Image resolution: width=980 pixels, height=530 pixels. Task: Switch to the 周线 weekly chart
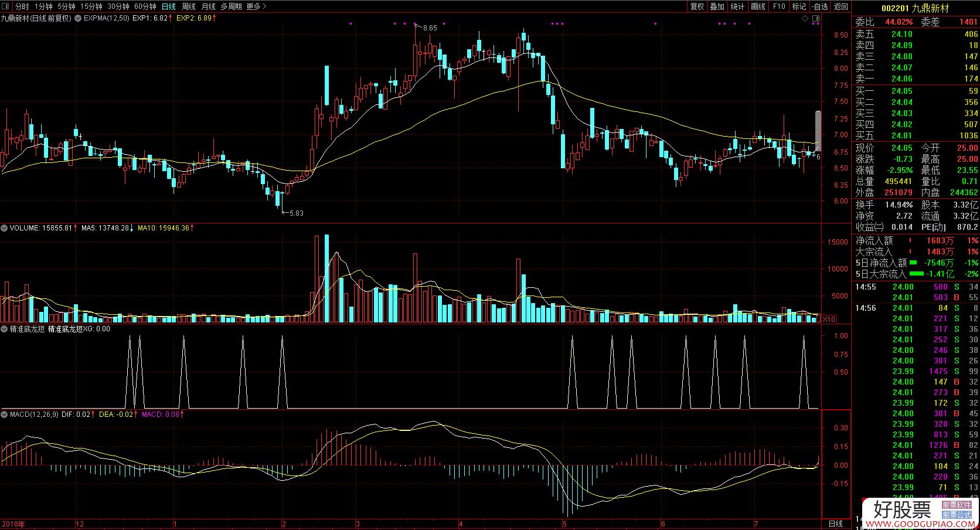click(189, 6)
